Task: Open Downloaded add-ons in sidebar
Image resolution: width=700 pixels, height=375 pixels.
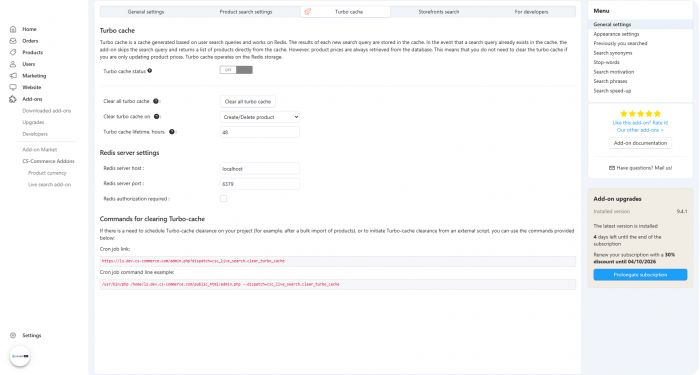Action: coord(46,111)
